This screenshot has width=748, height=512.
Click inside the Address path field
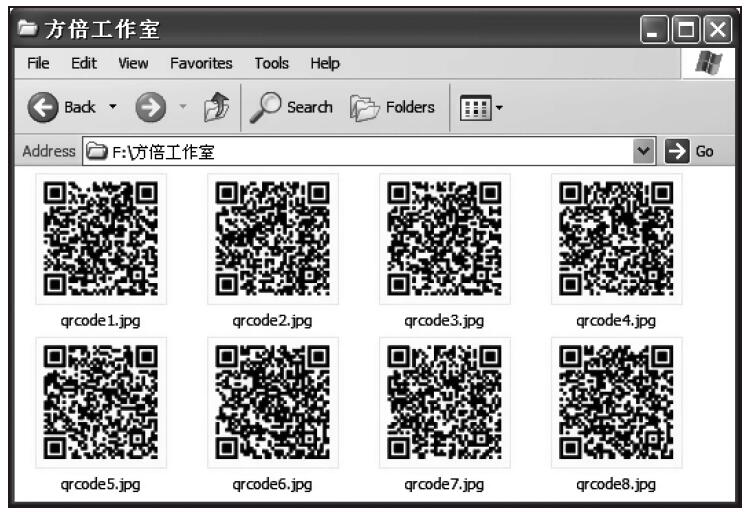(x=400, y=152)
